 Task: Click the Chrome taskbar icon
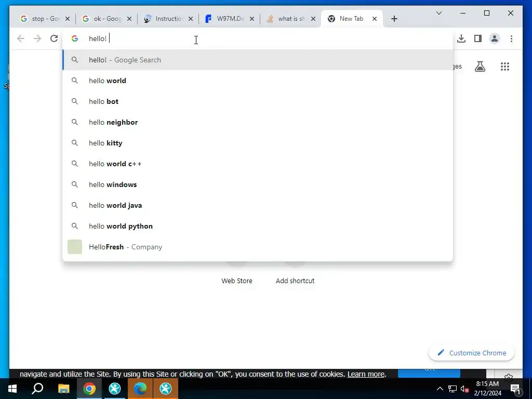point(89,389)
